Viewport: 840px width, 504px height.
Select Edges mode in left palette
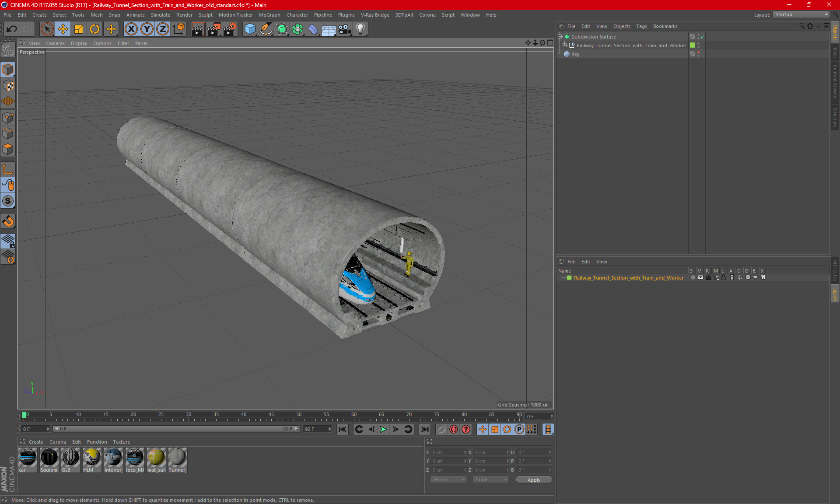point(8,133)
